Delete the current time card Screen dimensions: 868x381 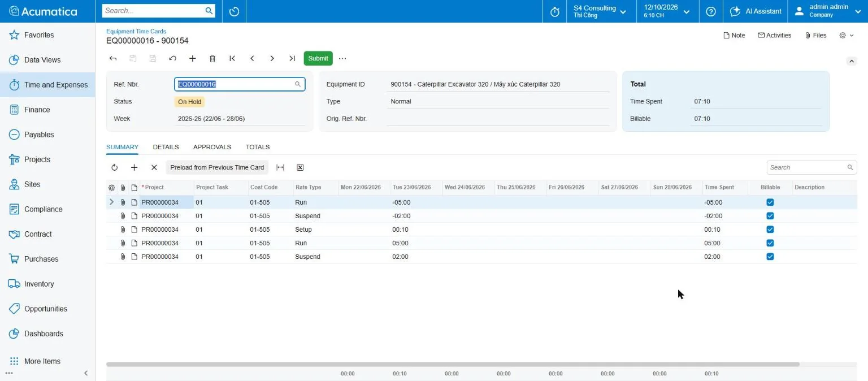coord(212,58)
